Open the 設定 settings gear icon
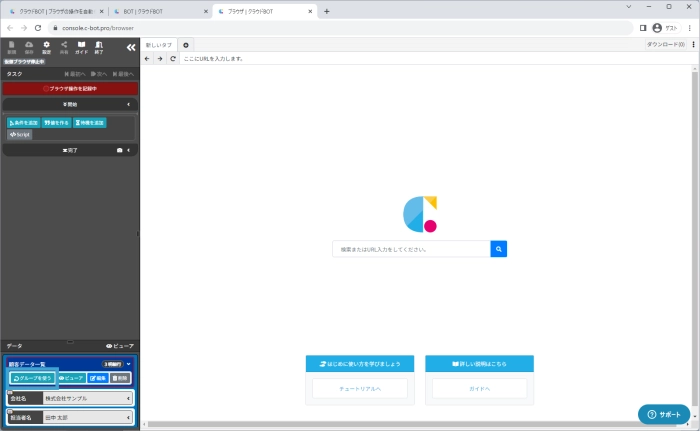The width and height of the screenshot is (700, 431). point(46,47)
